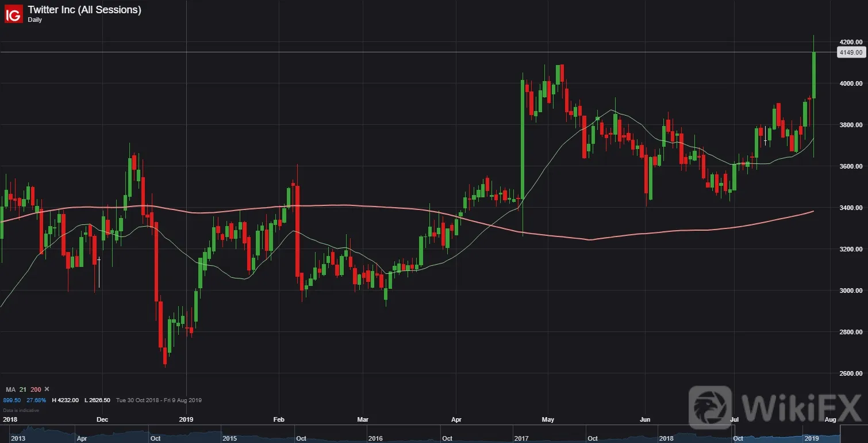Select the 21-period MA value

24,389
